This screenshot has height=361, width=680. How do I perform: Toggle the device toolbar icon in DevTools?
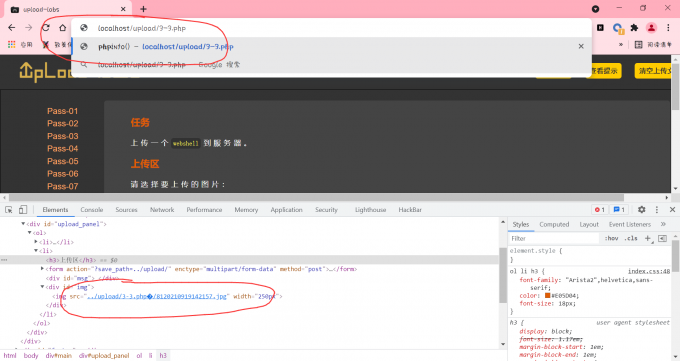tap(23, 210)
